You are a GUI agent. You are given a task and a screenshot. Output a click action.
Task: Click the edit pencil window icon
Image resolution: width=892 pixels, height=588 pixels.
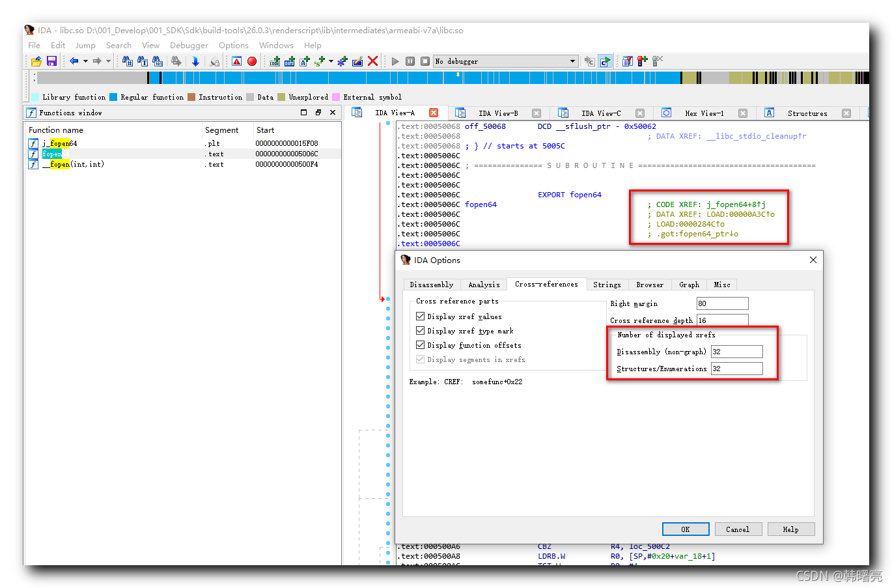click(357, 61)
